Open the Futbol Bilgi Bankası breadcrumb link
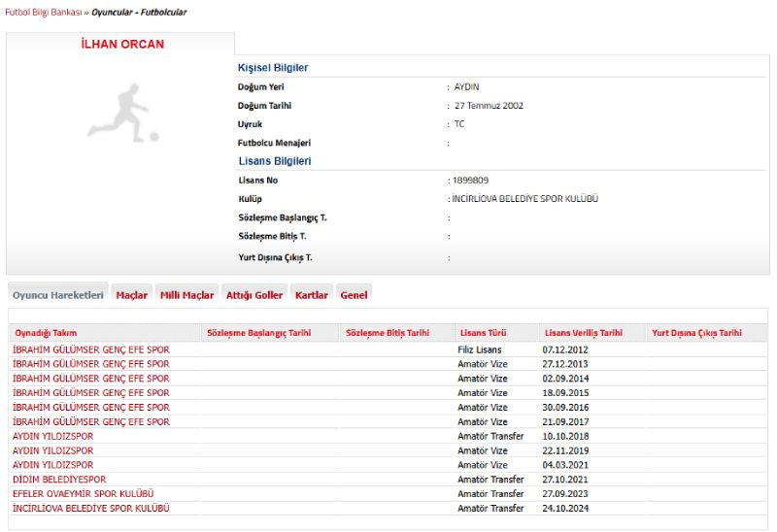 pos(43,13)
